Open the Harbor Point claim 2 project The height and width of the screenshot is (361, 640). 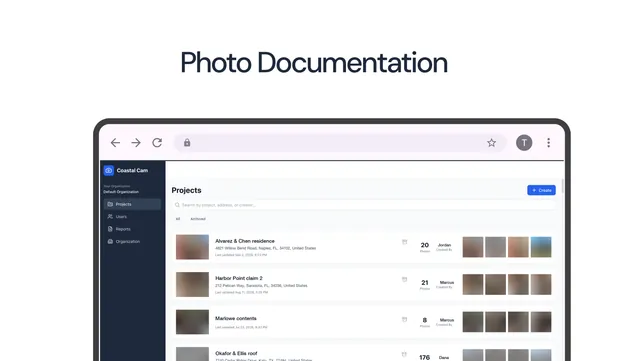tap(239, 278)
